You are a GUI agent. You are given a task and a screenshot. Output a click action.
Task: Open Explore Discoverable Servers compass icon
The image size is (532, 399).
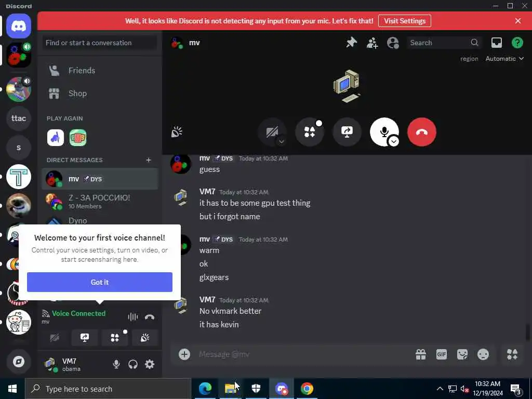19,362
